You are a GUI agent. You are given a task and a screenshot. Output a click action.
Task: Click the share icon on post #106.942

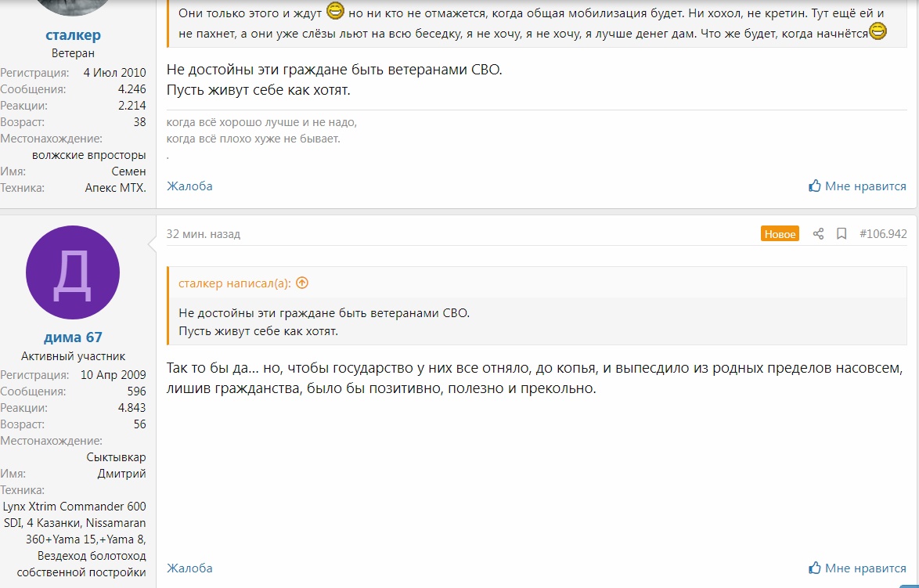click(818, 234)
